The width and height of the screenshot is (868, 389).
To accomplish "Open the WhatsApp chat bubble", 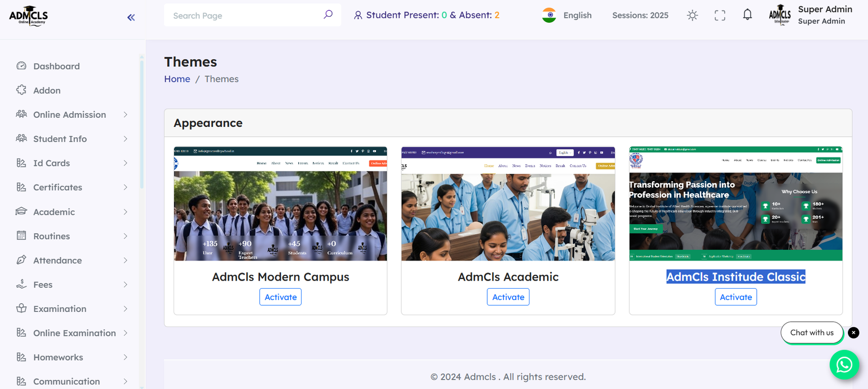I will pos(844,365).
